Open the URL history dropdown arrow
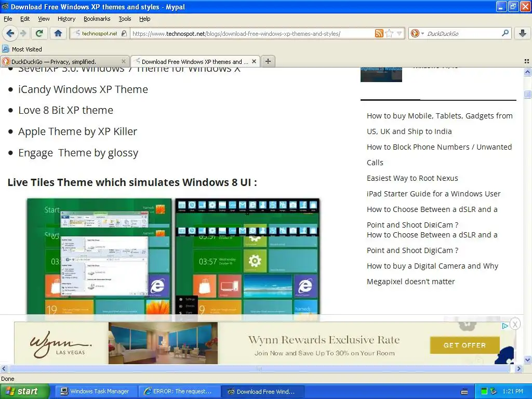 (x=400, y=33)
